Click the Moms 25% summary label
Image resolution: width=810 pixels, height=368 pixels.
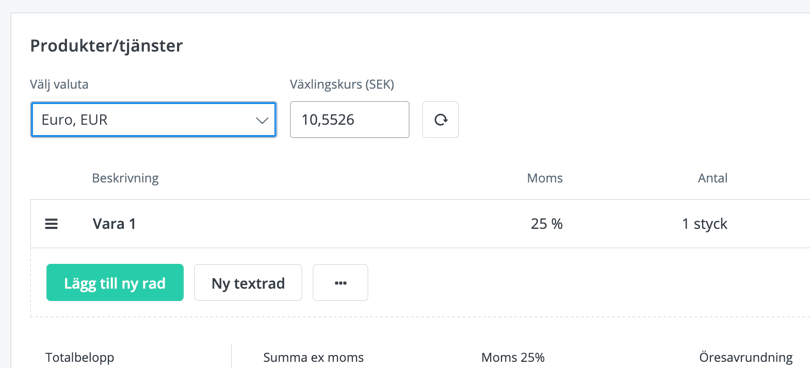click(x=513, y=358)
